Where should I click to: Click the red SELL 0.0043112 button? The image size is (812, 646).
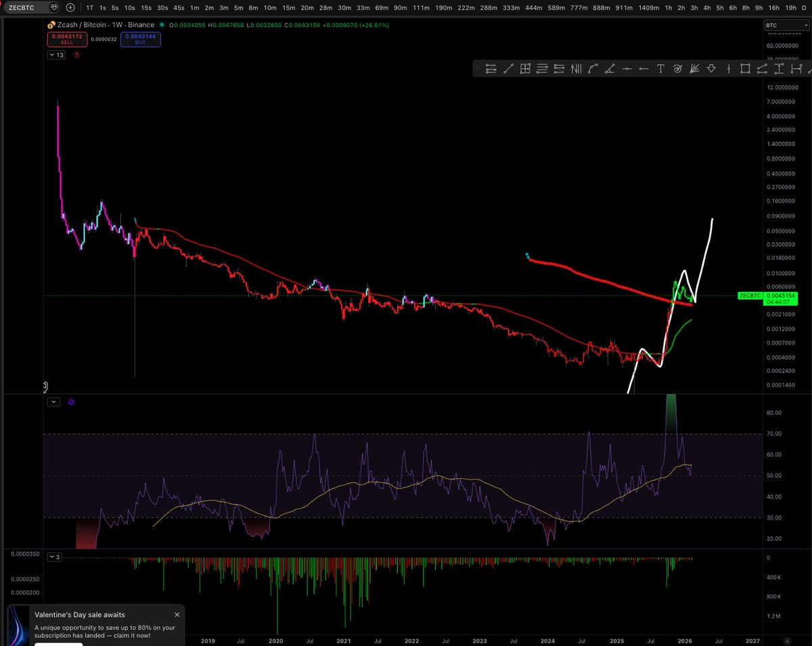pyautogui.click(x=66, y=39)
